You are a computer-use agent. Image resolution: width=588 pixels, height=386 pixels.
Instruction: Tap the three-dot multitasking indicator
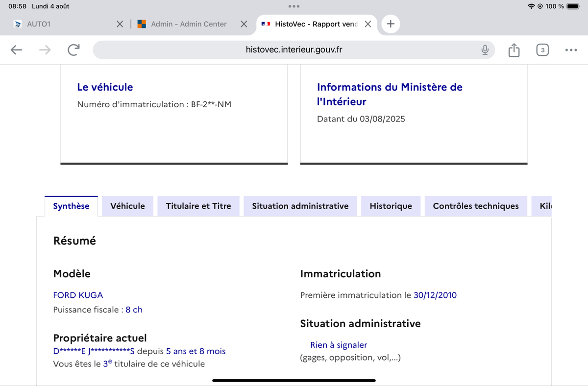point(294,6)
